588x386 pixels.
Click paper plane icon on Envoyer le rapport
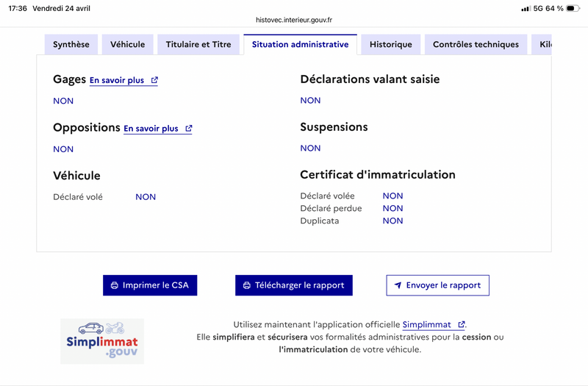coord(398,285)
